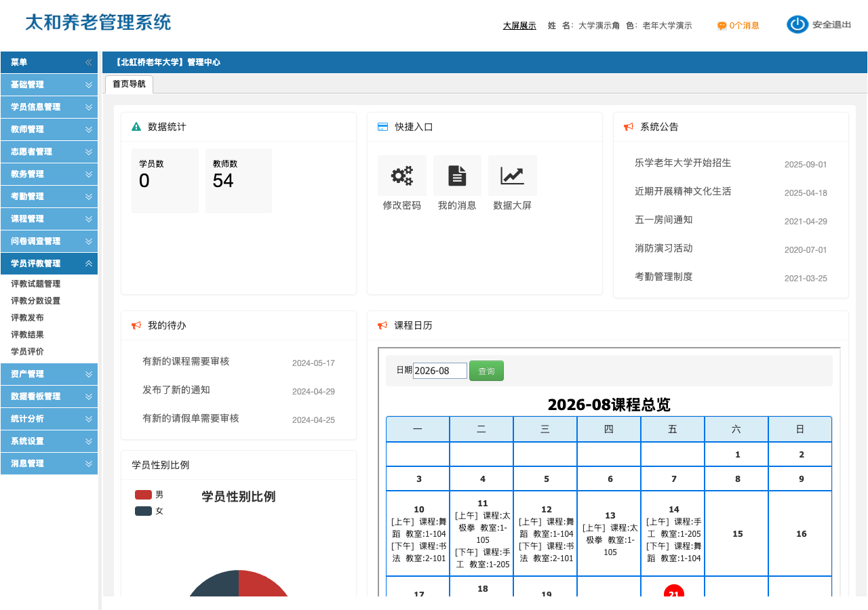Screen dimensions: 868x610
Task: Expand the 学员信息管理 menu section
Action: [49, 107]
